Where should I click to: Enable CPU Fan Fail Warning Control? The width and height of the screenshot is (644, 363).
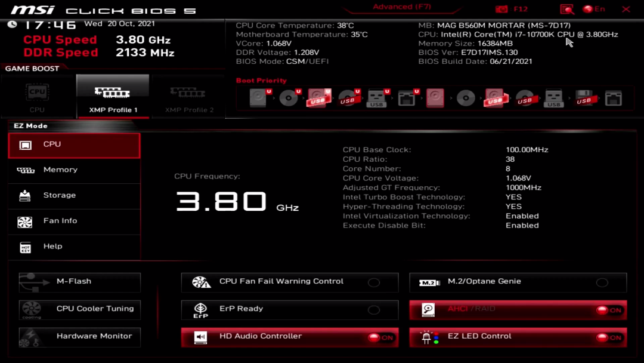pyautogui.click(x=374, y=282)
